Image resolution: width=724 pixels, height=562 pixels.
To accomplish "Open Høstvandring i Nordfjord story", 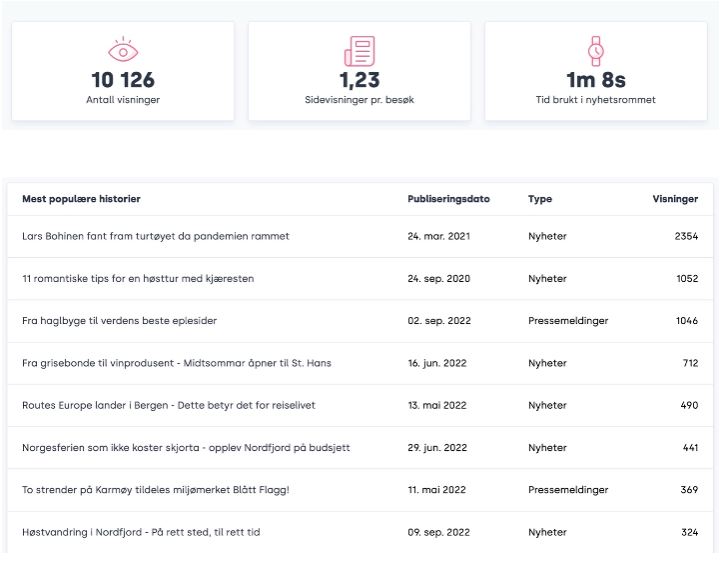I will tap(141, 532).
